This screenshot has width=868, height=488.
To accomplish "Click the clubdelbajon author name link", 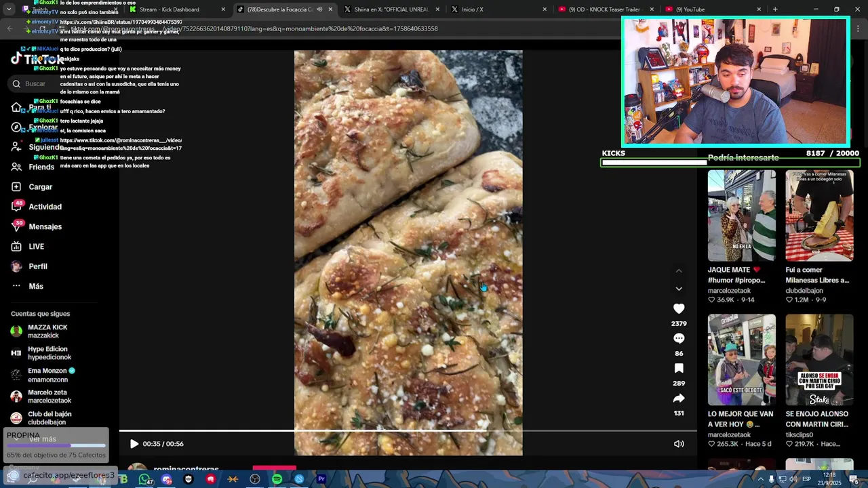I will (x=804, y=291).
